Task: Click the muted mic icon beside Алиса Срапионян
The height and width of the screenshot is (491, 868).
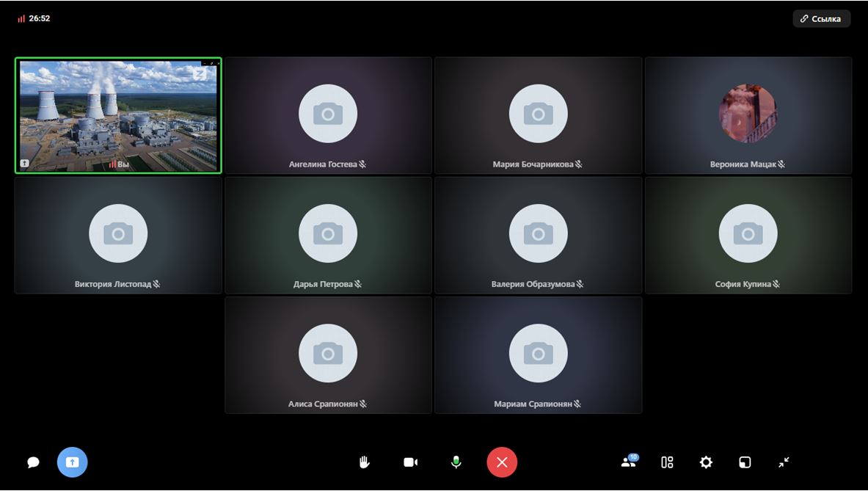Action: click(x=363, y=404)
